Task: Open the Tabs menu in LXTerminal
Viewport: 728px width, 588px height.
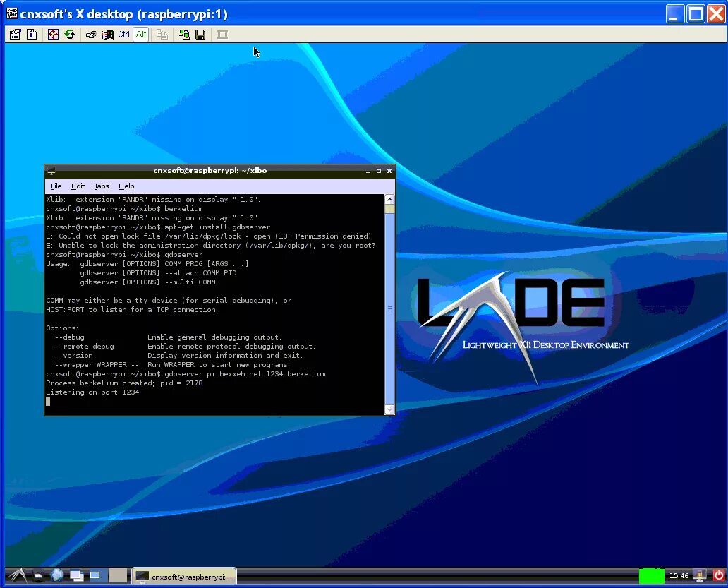Action: tap(101, 186)
